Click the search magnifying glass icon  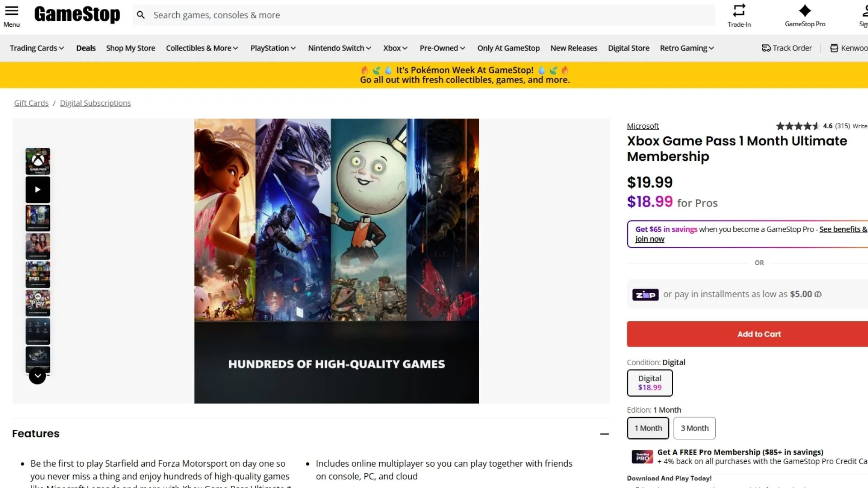(x=141, y=14)
